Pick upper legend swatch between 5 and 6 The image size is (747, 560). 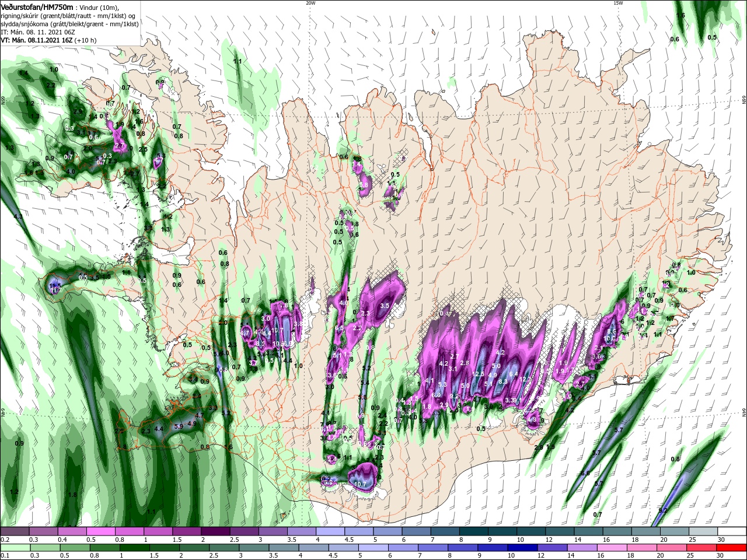coord(388,531)
